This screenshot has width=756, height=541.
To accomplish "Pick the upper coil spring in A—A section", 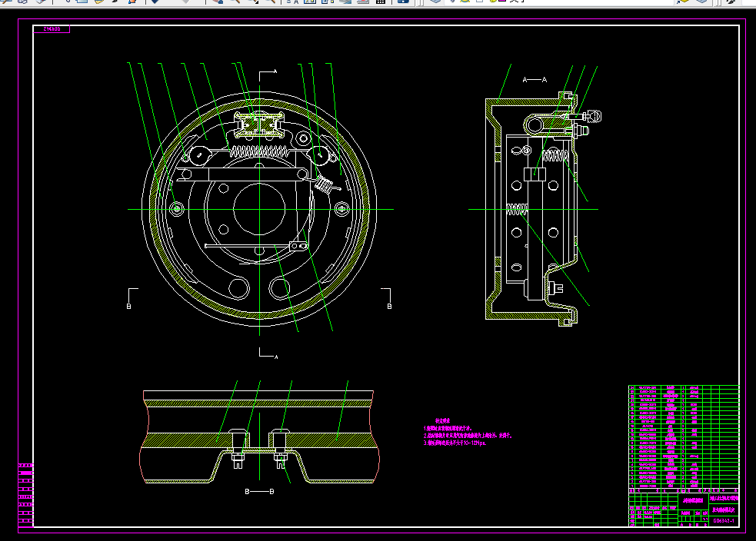I will click(x=555, y=155).
